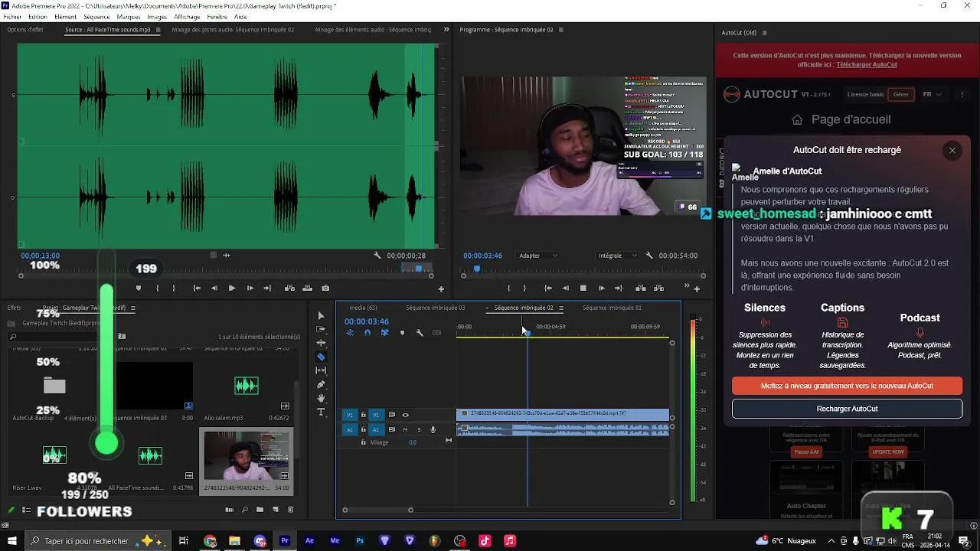Go to AutoCut Page d'accueil
Viewport: 980px width, 551px height.
pos(841,119)
